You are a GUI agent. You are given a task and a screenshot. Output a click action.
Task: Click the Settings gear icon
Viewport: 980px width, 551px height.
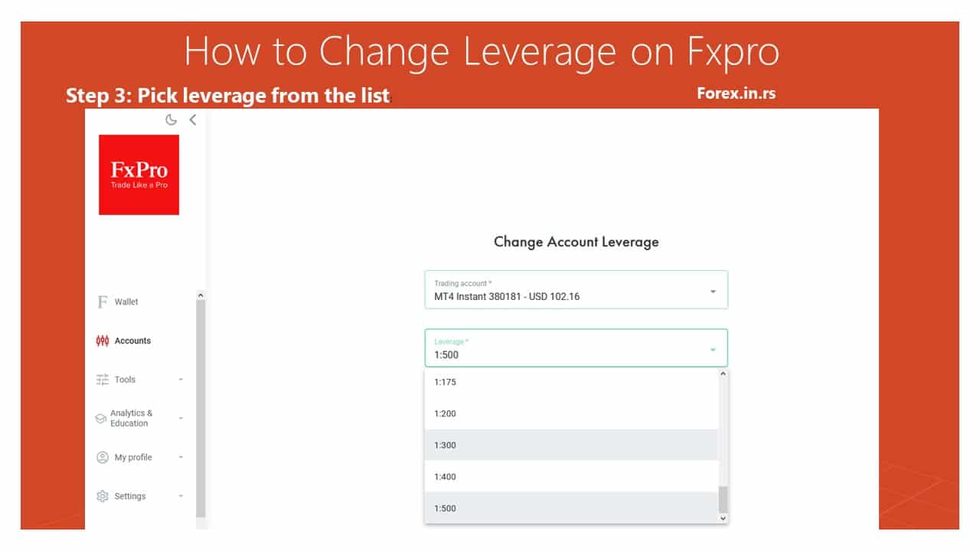click(x=102, y=497)
